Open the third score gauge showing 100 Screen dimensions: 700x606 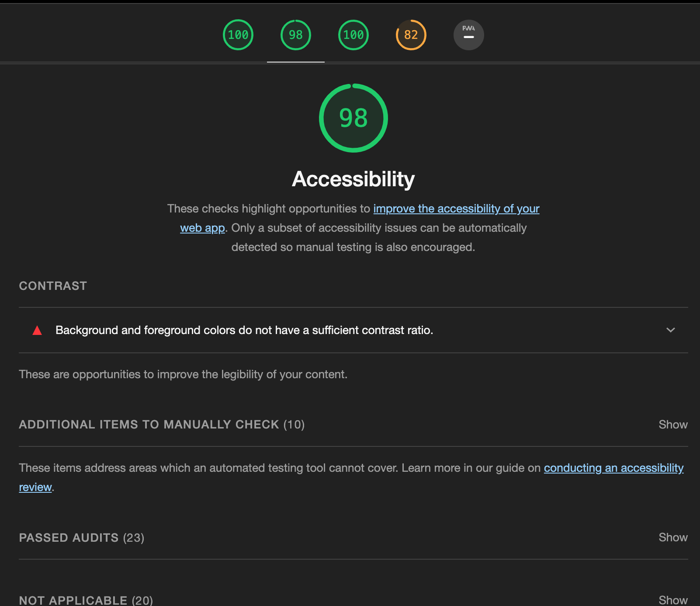pyautogui.click(x=353, y=35)
